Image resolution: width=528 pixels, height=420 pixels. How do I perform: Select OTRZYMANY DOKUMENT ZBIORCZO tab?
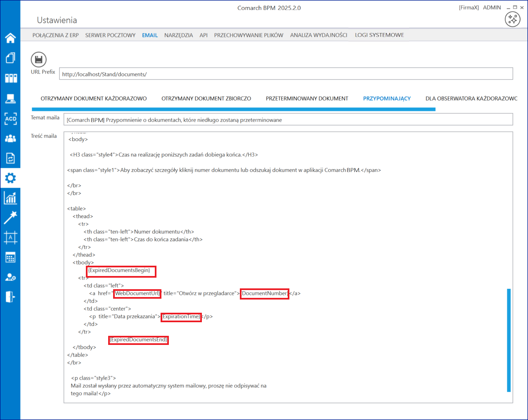206,99
